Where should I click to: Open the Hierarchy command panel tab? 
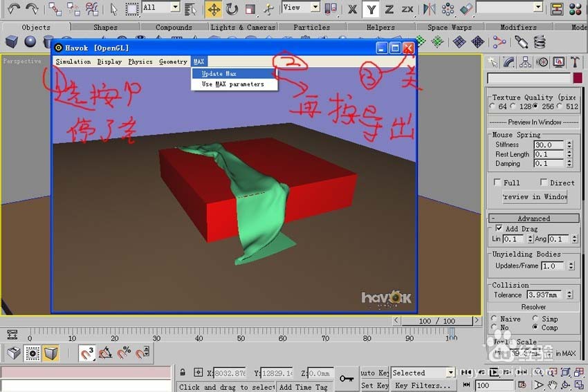point(525,62)
